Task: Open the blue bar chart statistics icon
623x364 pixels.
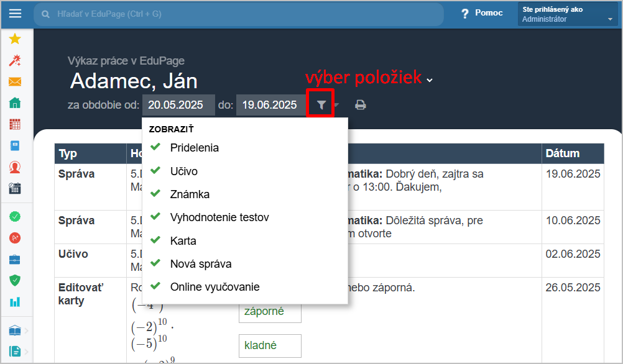Action: [x=15, y=302]
